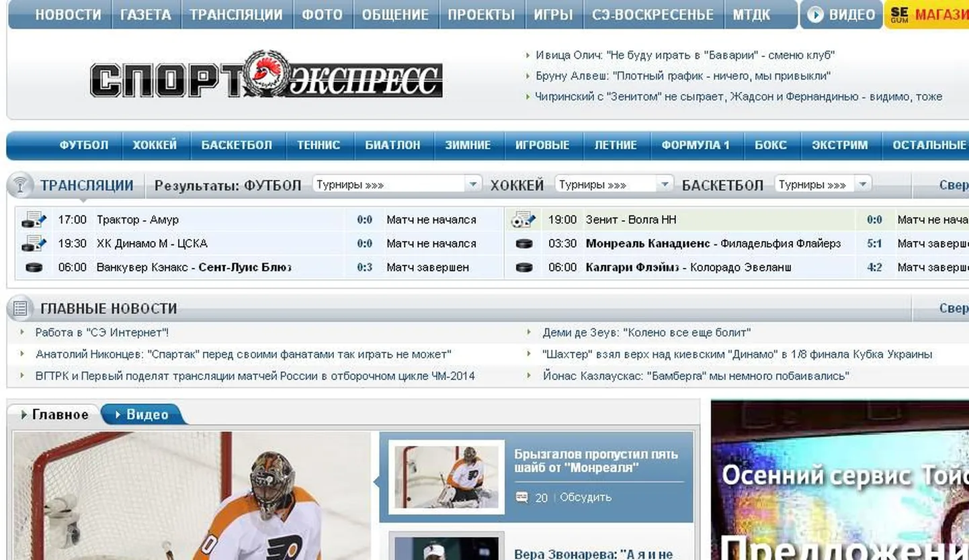The image size is (969, 560).
Task: Open the Йонас Казлаускас Бамберг news link
Action: pyautogui.click(x=696, y=376)
